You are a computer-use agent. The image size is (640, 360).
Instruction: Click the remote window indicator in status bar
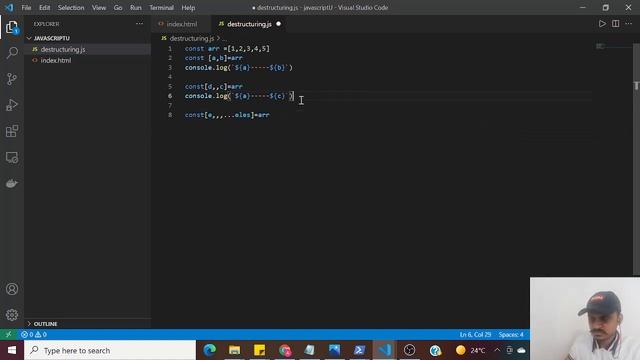point(9,334)
